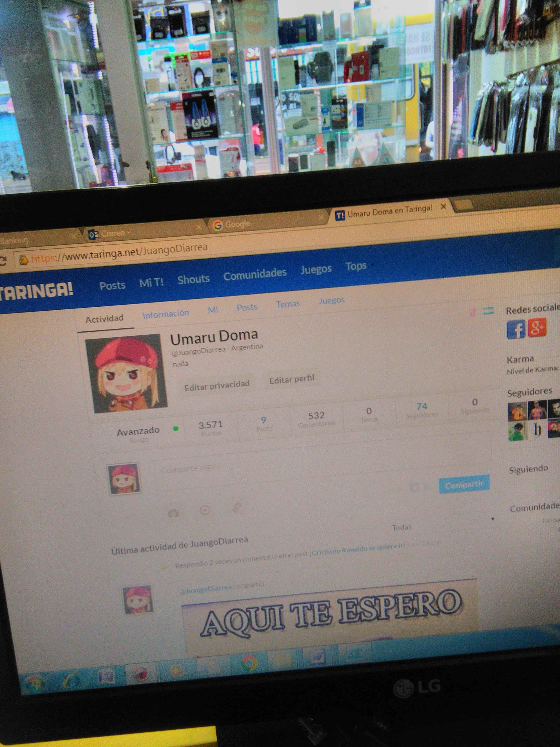The width and height of the screenshot is (560, 747).
Task: Click the browser reload button
Action: point(3,261)
